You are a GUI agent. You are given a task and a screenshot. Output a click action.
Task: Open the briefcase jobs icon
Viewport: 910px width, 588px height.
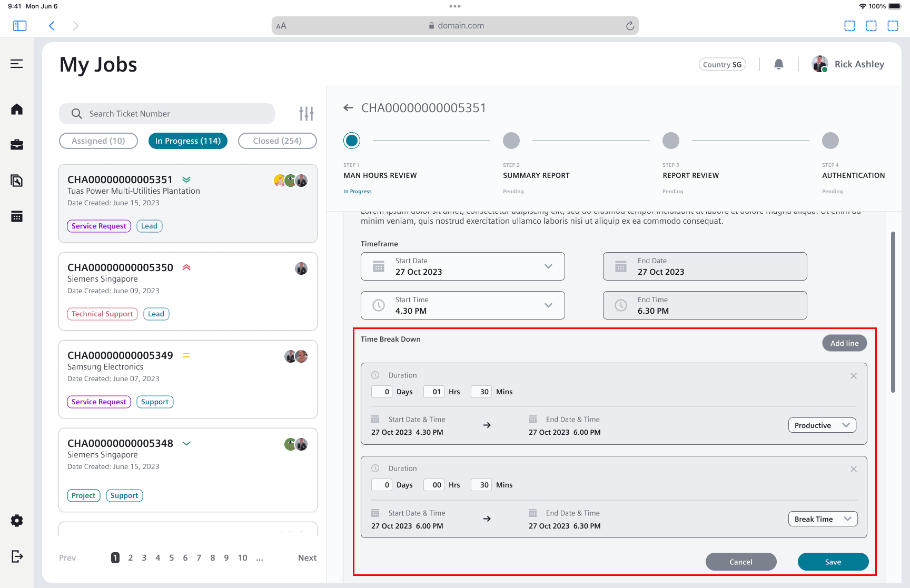[17, 145]
